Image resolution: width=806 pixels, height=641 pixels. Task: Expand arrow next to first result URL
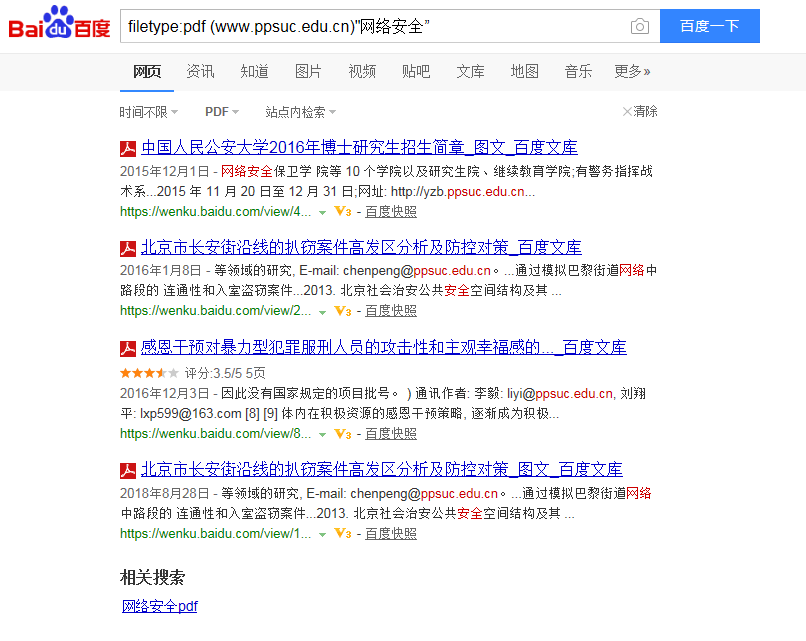click(322, 212)
